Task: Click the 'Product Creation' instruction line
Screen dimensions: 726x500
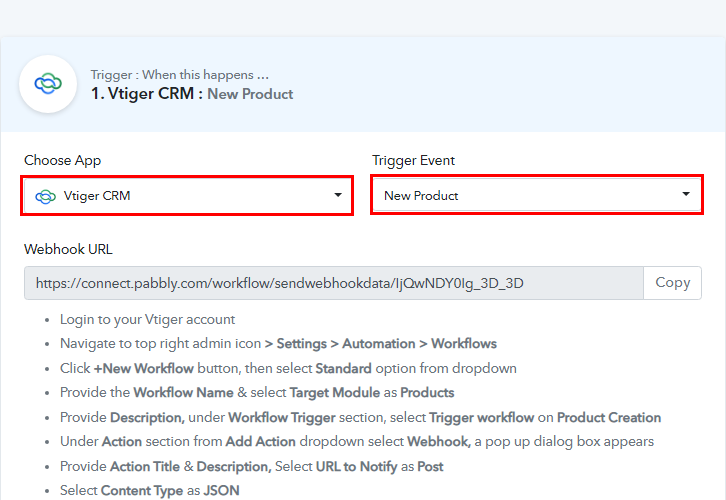Action: click(x=360, y=418)
